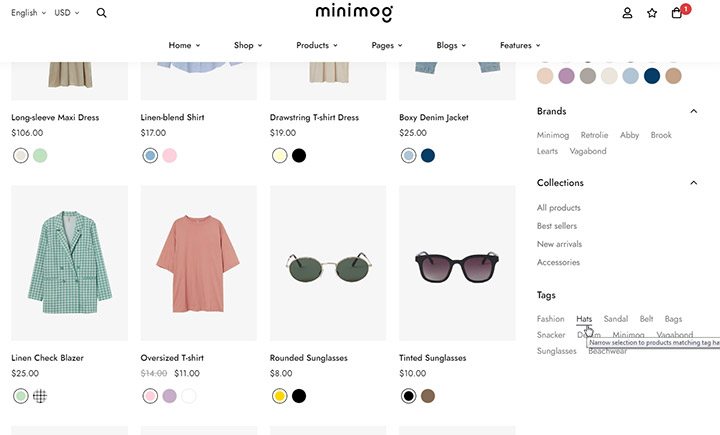
Task: Open the Features menu
Action: pos(520,45)
